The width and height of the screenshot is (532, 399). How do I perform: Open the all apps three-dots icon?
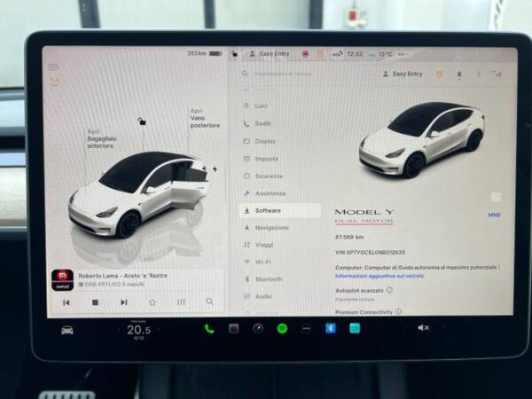(x=306, y=328)
